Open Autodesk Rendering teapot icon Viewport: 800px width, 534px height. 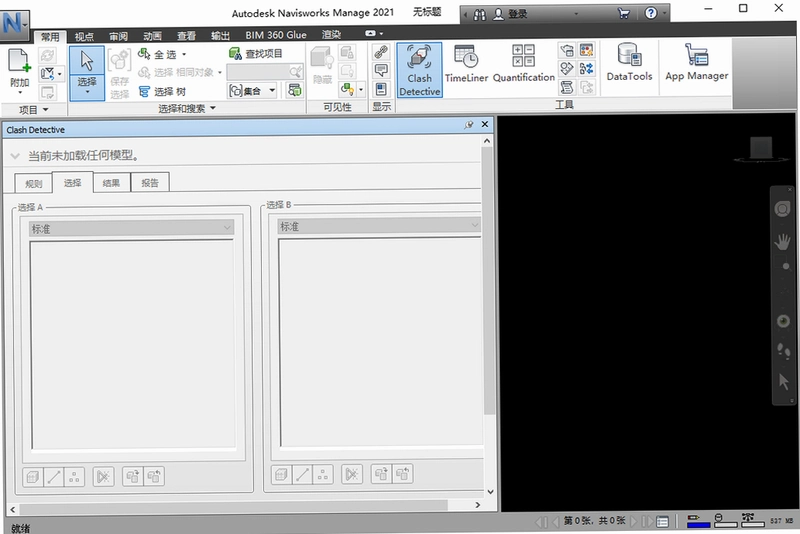click(x=567, y=50)
